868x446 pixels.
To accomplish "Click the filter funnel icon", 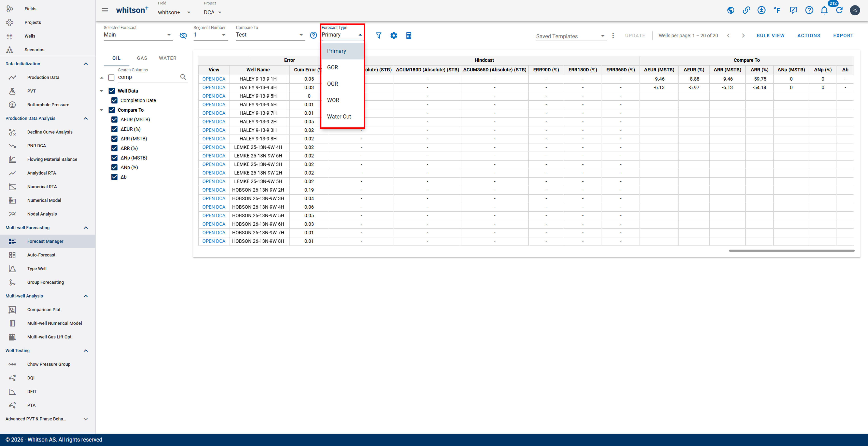I will [379, 35].
